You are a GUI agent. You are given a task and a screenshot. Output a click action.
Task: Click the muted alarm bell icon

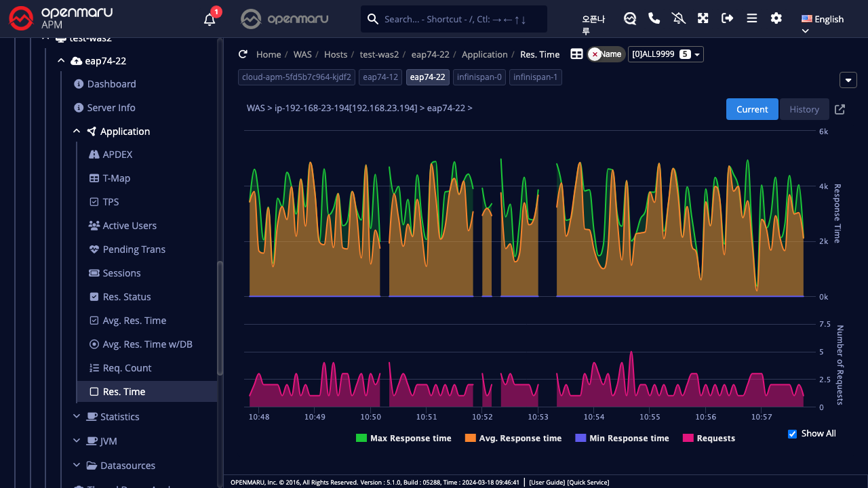tap(679, 18)
